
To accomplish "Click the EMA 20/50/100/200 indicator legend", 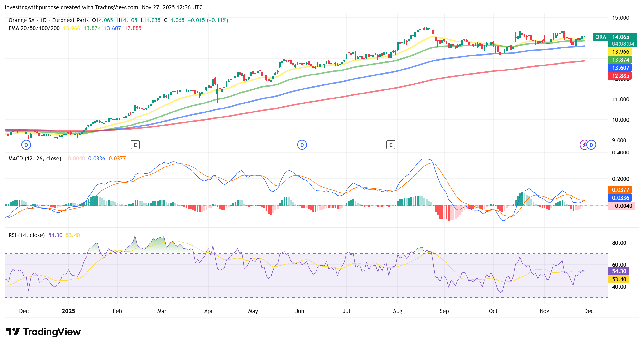I will click(x=34, y=28).
